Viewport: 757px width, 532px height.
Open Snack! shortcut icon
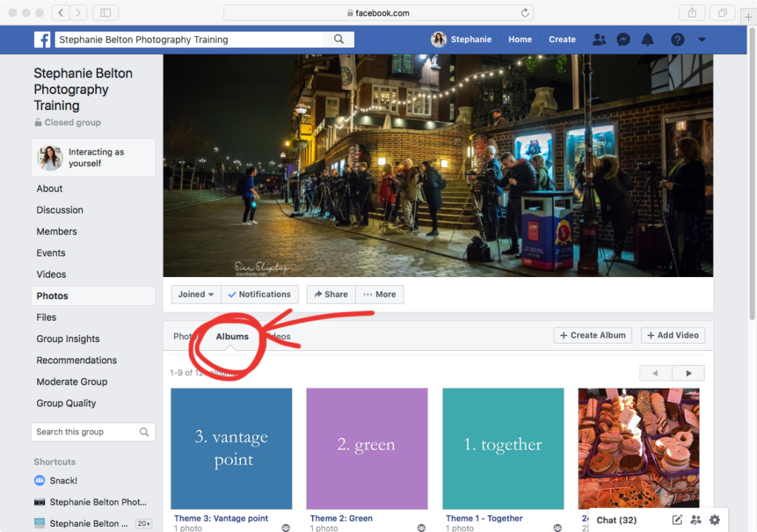point(40,481)
